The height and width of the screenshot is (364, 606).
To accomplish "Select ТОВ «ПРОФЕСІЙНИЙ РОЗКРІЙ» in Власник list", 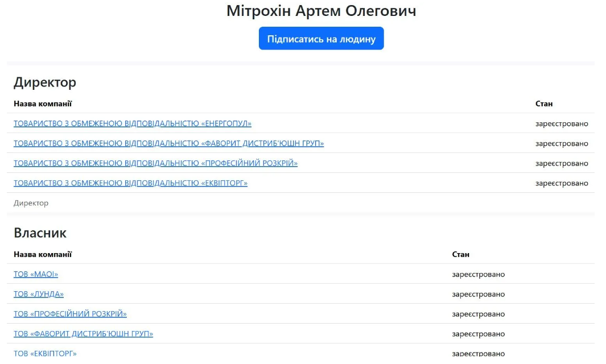I will [70, 314].
